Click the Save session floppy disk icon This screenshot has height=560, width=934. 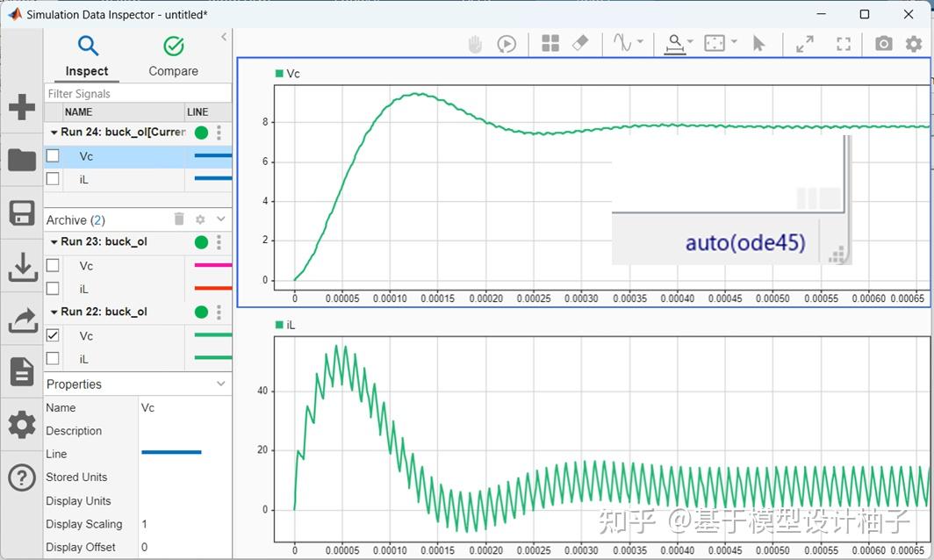21,212
